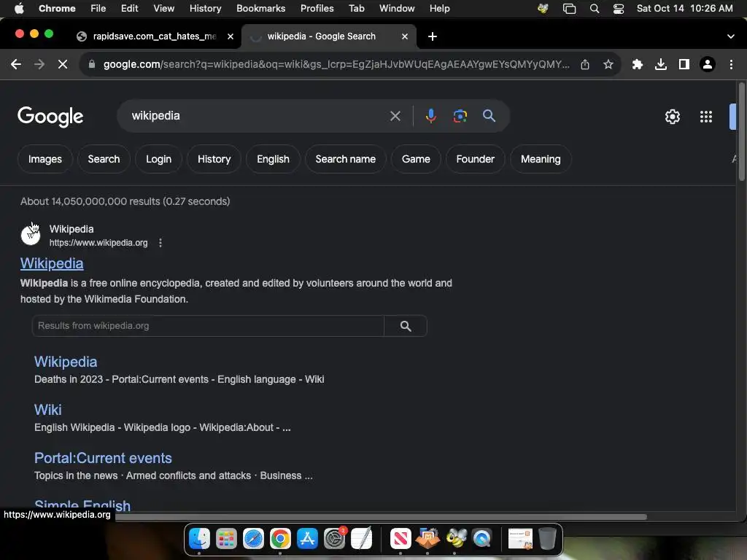Open the Window menu

point(397,9)
